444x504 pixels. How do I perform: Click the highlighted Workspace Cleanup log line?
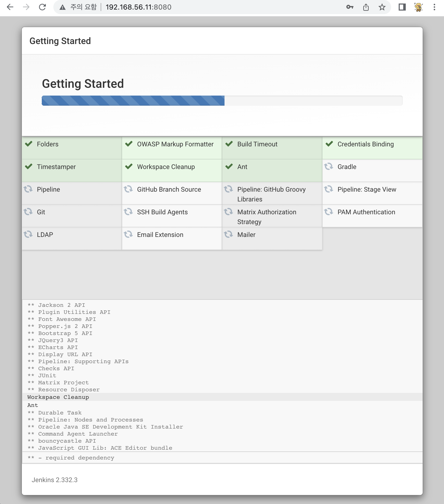pos(222,397)
